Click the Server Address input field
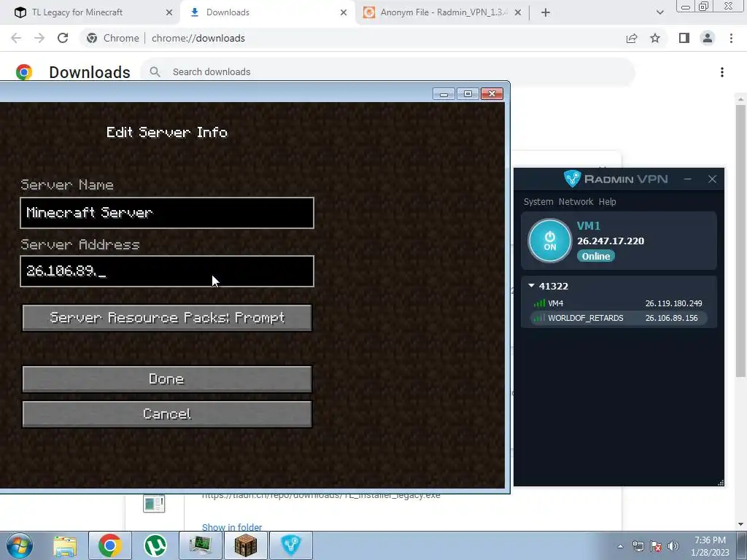Viewport: 747px width, 560px height. 167,271
